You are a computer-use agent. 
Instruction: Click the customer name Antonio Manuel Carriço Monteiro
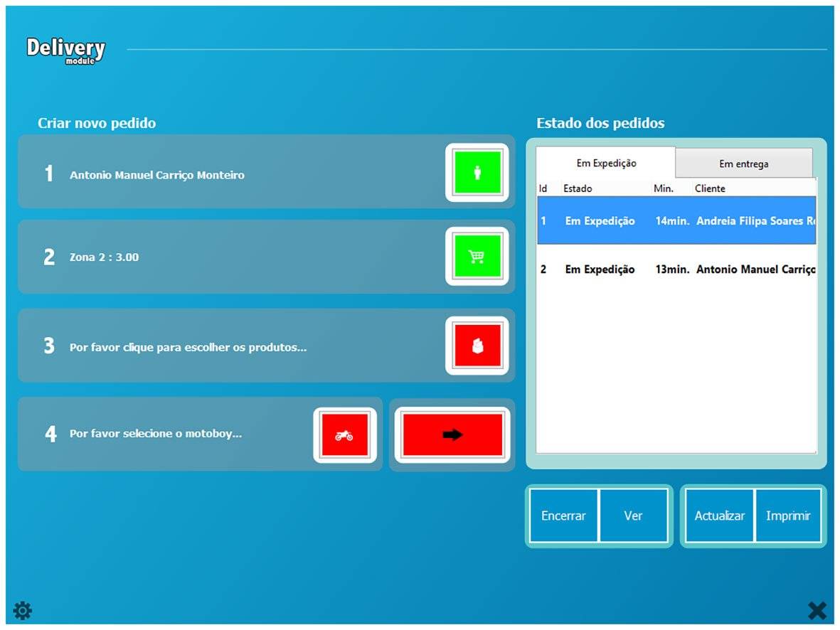[157, 175]
